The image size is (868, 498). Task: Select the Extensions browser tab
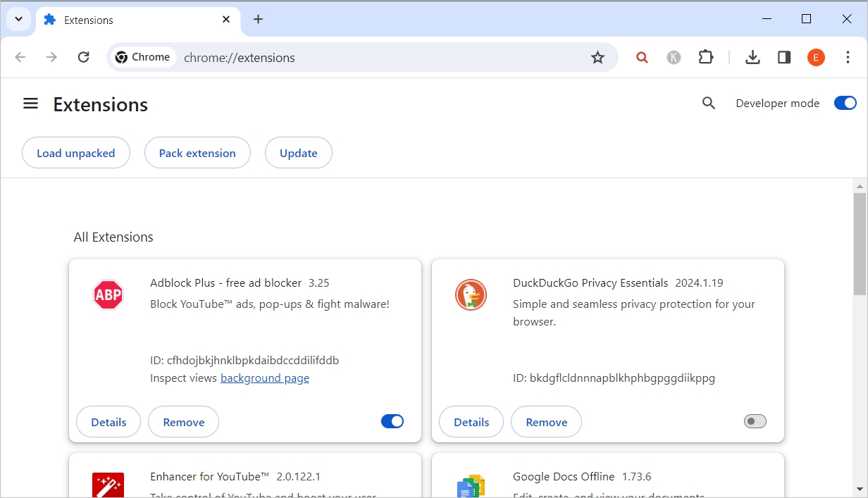tap(137, 20)
